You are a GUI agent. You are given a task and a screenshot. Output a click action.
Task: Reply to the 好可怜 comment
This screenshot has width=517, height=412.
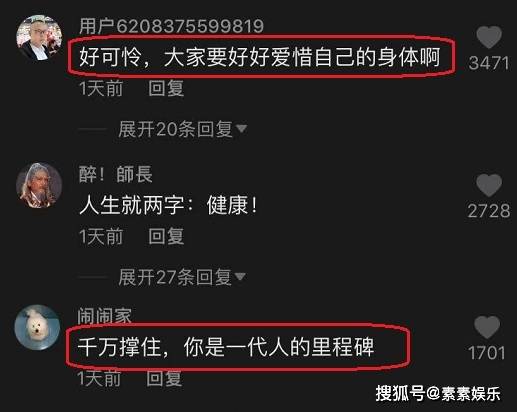pyautogui.click(x=166, y=88)
